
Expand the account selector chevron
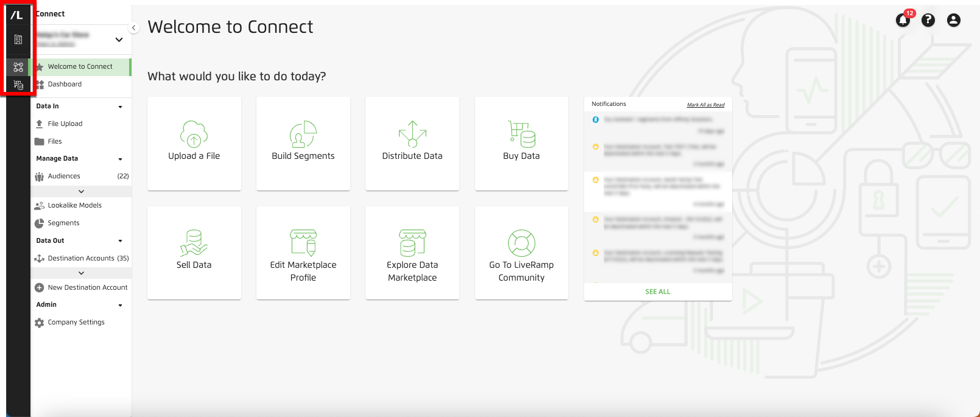(119, 40)
